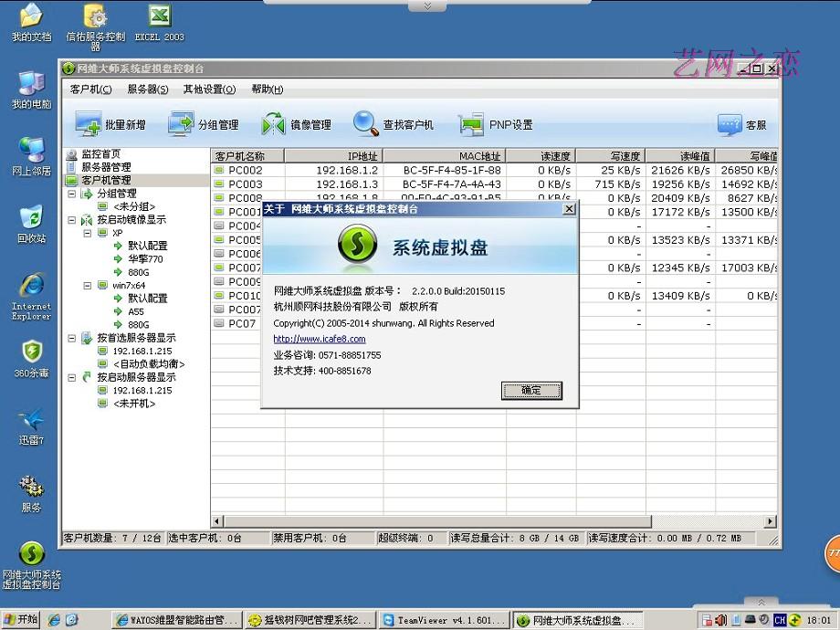Screen dimensions: 840x630
Task: Click the horizontal scrollbar left arrow
Action: (x=217, y=520)
